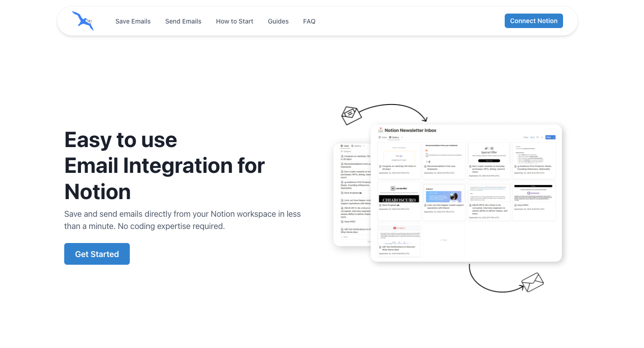Screen dimensions: 644x348
Task: Select the Gallery tab in the background panel
Action: point(357,146)
